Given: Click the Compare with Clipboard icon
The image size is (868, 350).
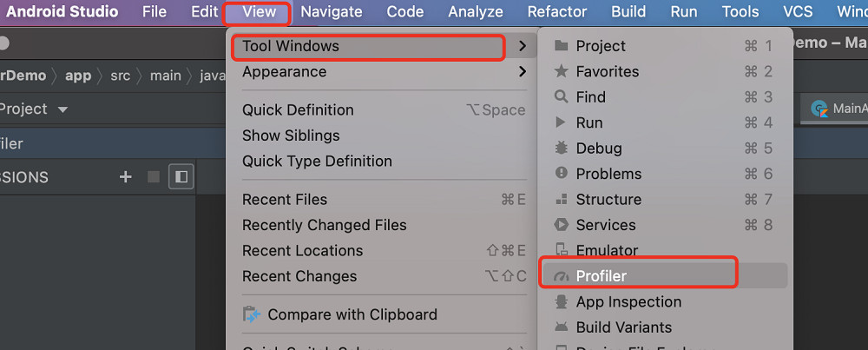Looking at the screenshot, I should (x=252, y=314).
